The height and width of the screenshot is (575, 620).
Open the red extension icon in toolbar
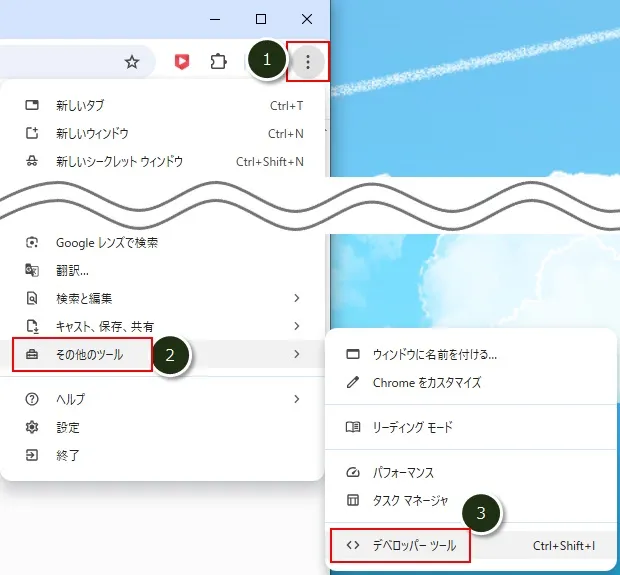tap(182, 62)
